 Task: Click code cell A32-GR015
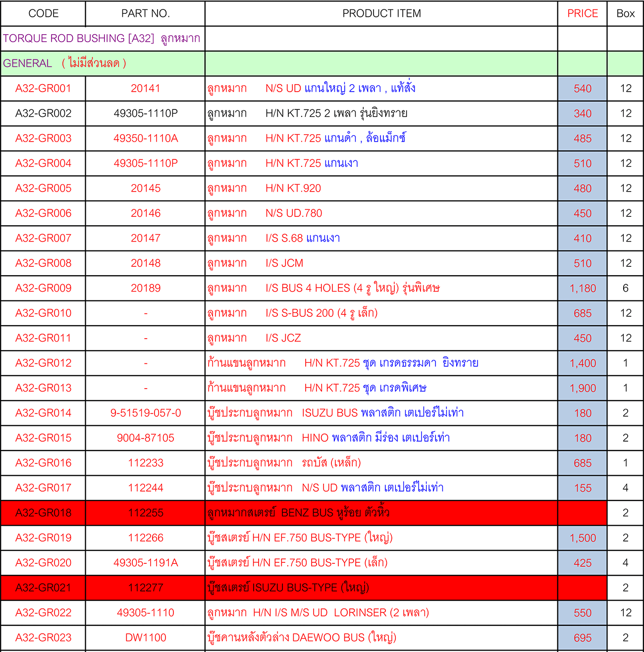[44, 438]
